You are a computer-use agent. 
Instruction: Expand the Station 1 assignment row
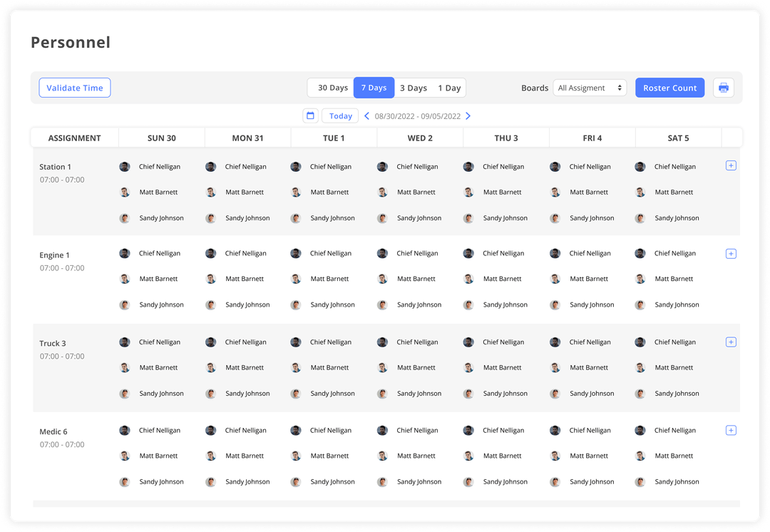tap(56, 166)
